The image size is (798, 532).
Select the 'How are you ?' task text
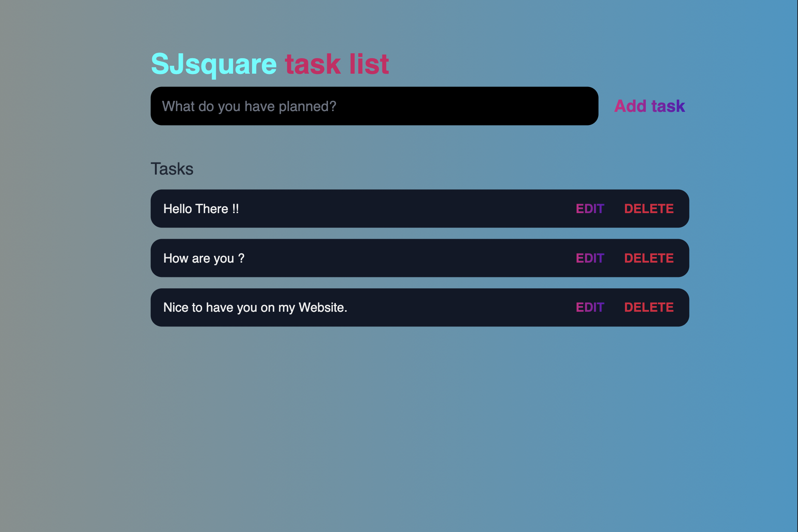tap(204, 258)
